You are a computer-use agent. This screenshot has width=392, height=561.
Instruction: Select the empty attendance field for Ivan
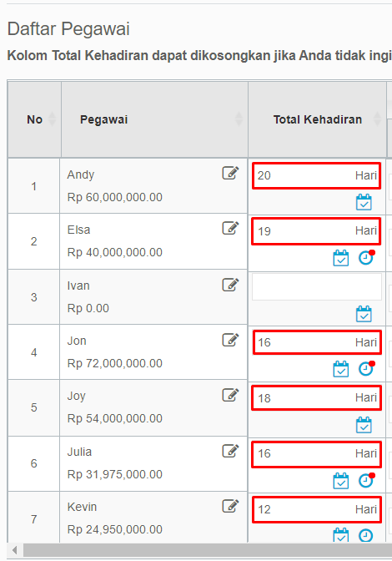point(317,287)
